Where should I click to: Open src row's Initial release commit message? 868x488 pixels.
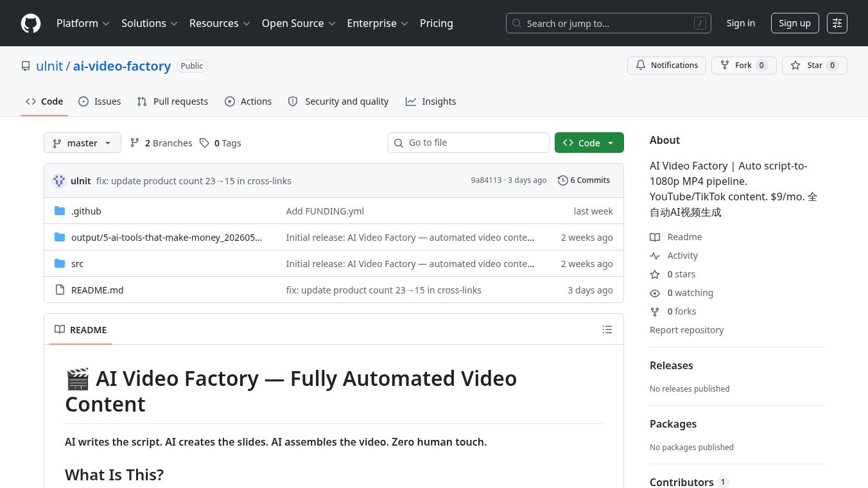coord(410,264)
